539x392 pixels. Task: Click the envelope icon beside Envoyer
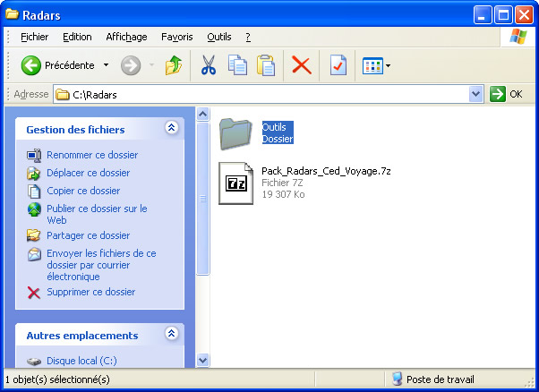(x=34, y=254)
